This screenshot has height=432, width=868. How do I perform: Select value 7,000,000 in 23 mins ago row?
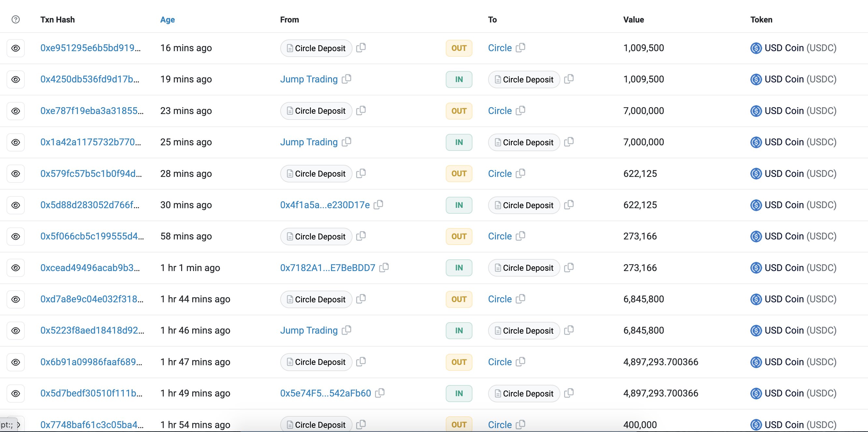point(644,111)
